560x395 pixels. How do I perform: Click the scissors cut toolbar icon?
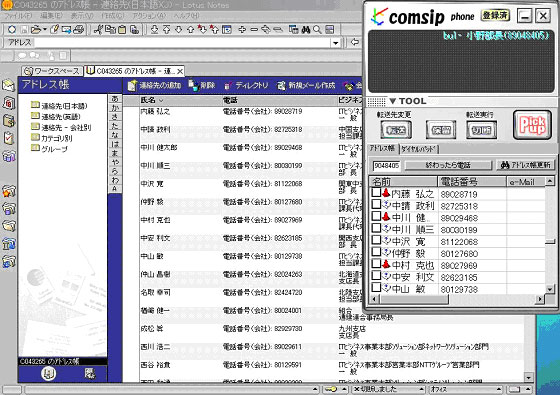pyautogui.click(x=98, y=30)
